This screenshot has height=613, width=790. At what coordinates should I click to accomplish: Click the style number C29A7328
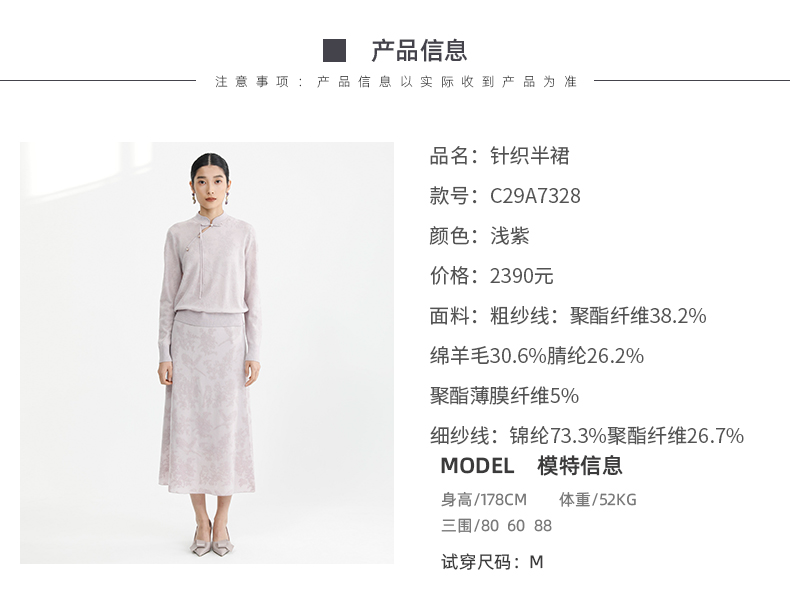click(x=535, y=196)
